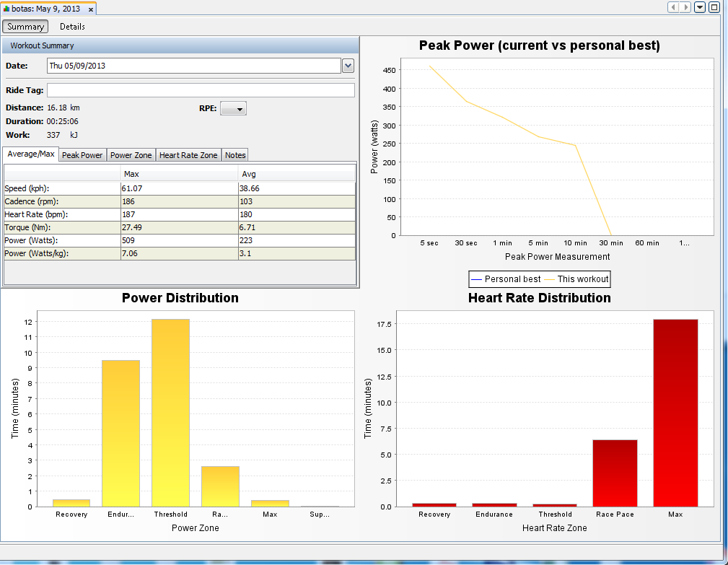Switch to the Power Zone tab
Image resolution: width=728 pixels, height=565 pixels.
pyautogui.click(x=131, y=155)
